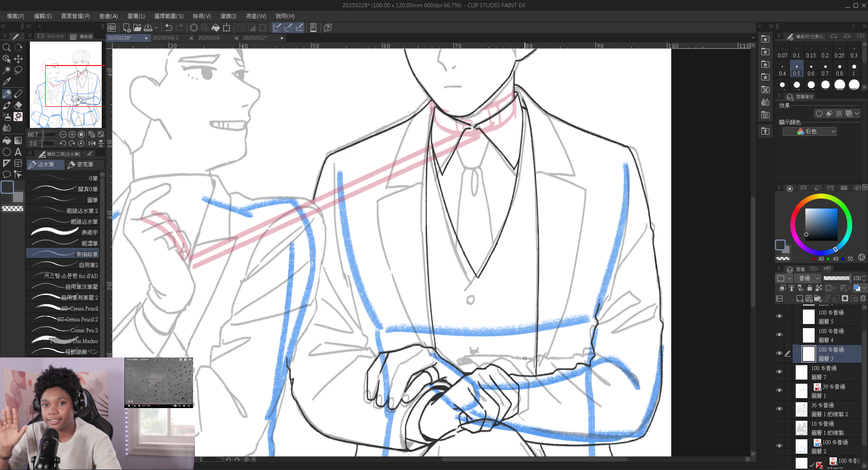
Task: Flip canvas horizontally in Navigator
Action: click(92, 143)
